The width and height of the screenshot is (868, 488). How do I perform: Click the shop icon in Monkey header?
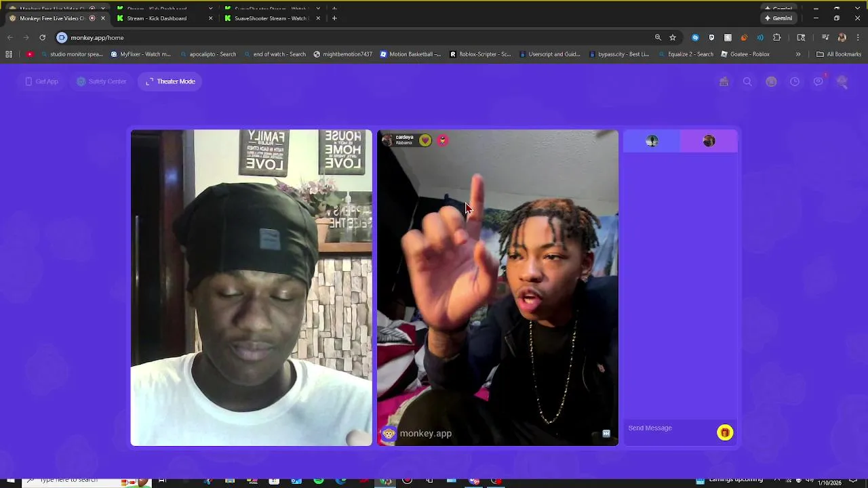pos(724,81)
